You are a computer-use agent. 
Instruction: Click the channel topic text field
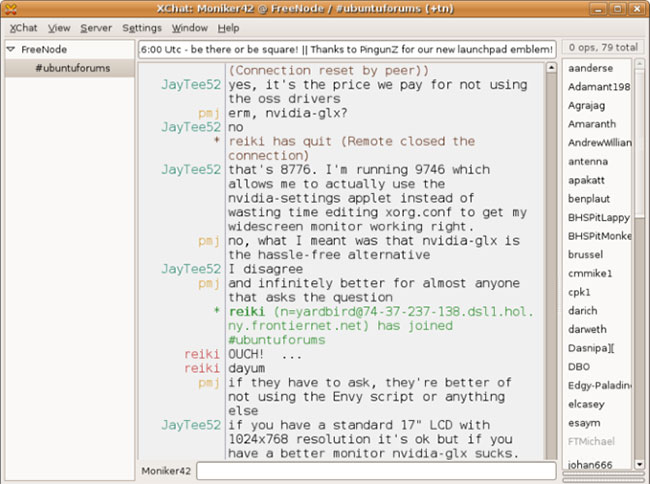pyautogui.click(x=346, y=48)
